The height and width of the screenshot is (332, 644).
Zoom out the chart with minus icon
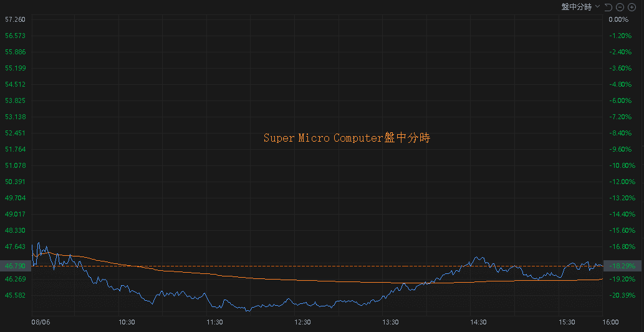(620, 7)
